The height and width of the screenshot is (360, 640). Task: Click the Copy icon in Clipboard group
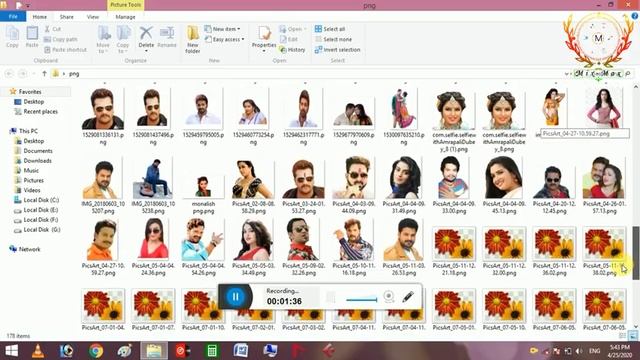12,37
